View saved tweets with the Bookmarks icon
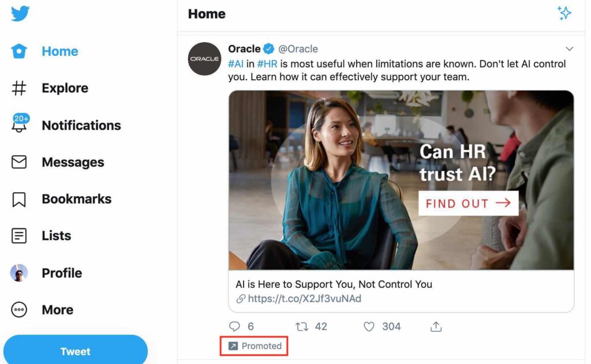This screenshot has height=364, width=591. tap(18, 199)
